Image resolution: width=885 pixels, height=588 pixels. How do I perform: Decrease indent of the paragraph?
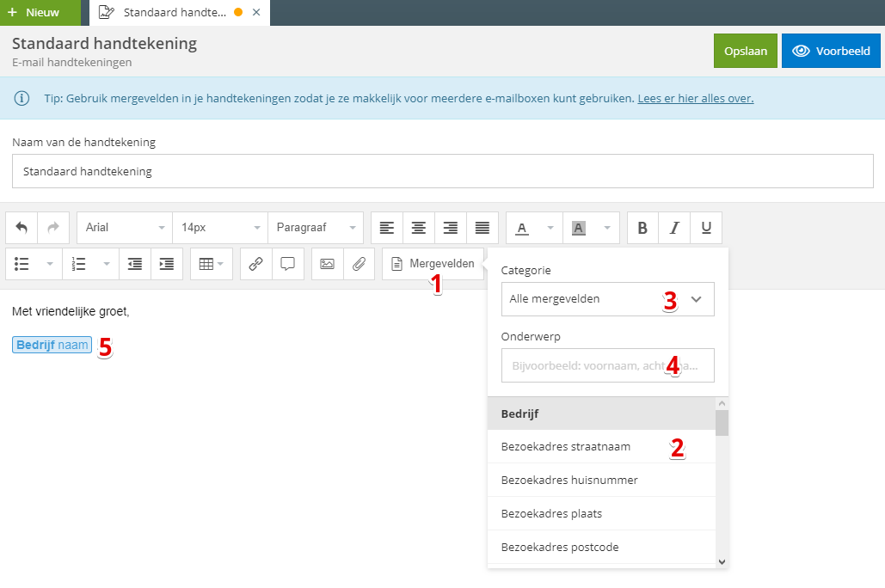click(135, 264)
